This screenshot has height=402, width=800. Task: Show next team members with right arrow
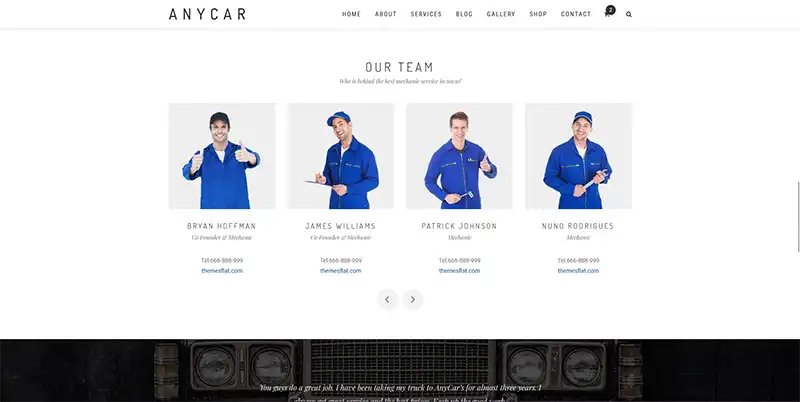coord(413,299)
